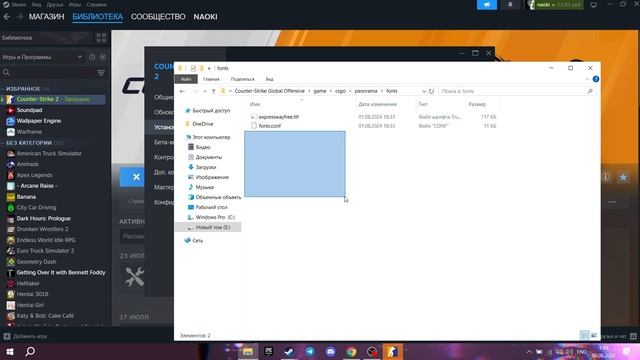
Task: Open the Поделиться tab in Explorer ribbon
Action: [242, 79]
